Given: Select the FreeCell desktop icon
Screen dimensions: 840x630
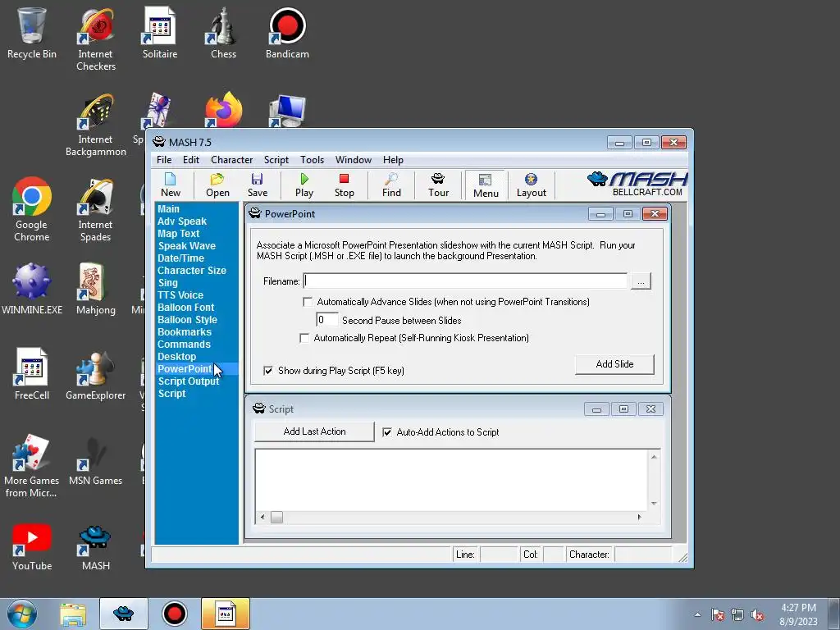Looking at the screenshot, I should point(32,374).
